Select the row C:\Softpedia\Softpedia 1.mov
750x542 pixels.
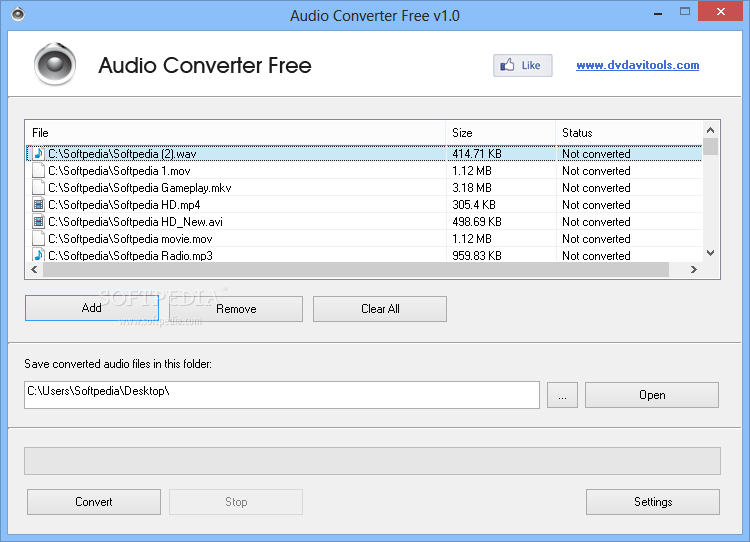pos(364,171)
